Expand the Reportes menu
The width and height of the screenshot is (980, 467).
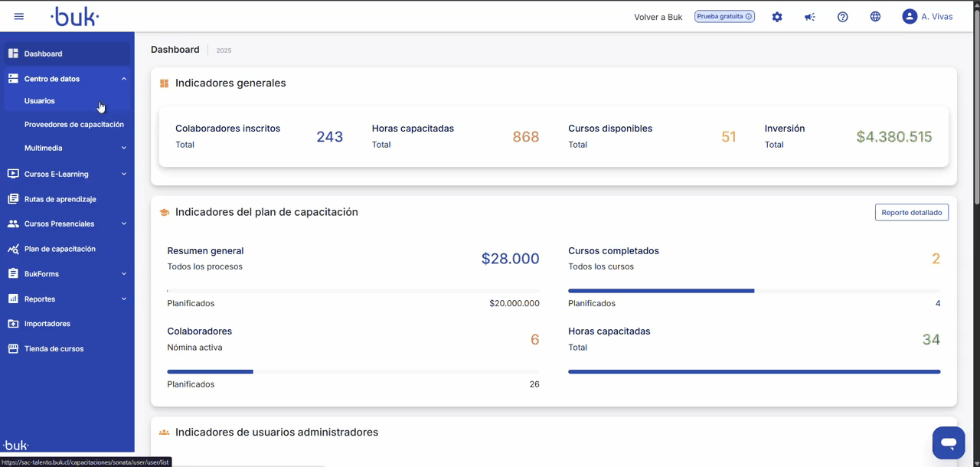[x=123, y=299]
